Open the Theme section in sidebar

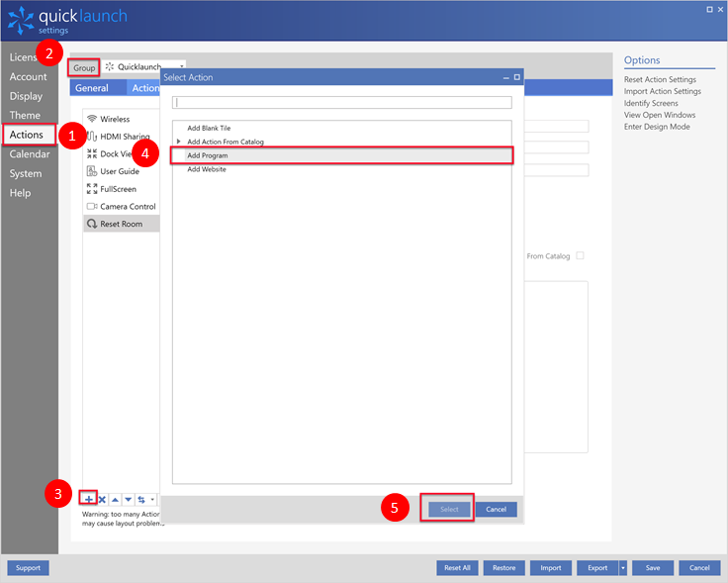click(25, 115)
